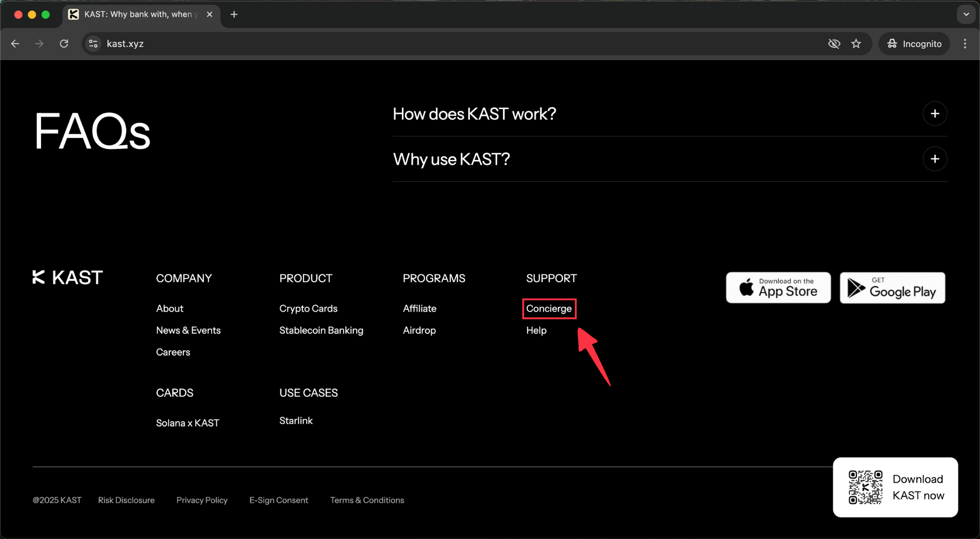Bookmark this page with the star icon
This screenshot has width=980, height=539.
coord(857,44)
